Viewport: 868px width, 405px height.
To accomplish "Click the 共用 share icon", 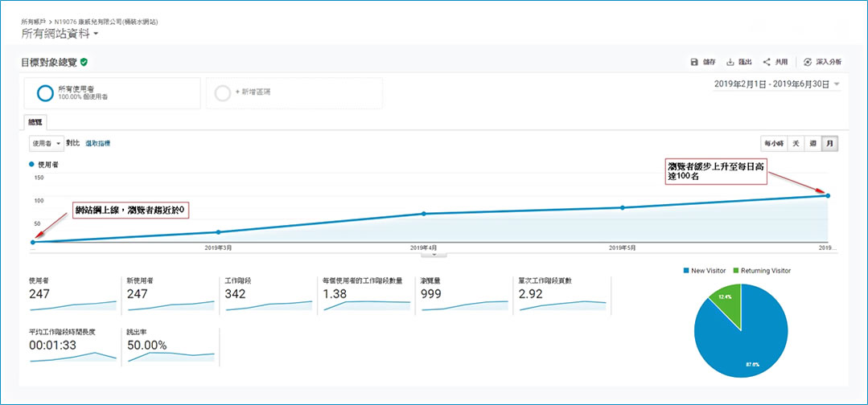I will coord(767,62).
